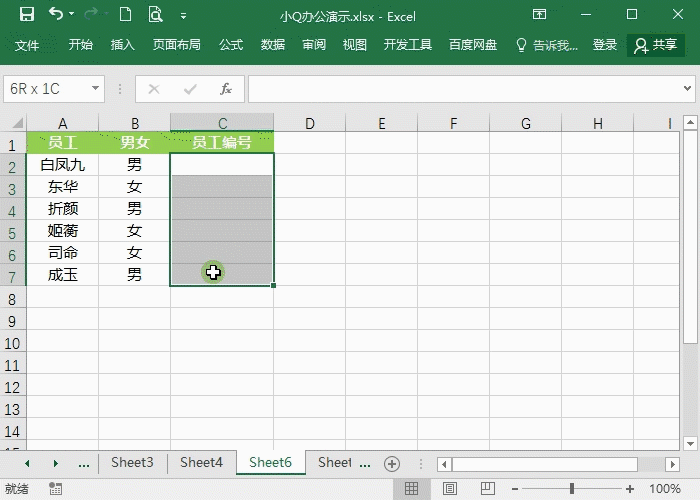Click cell containing 司命
700x500 pixels.
point(62,253)
